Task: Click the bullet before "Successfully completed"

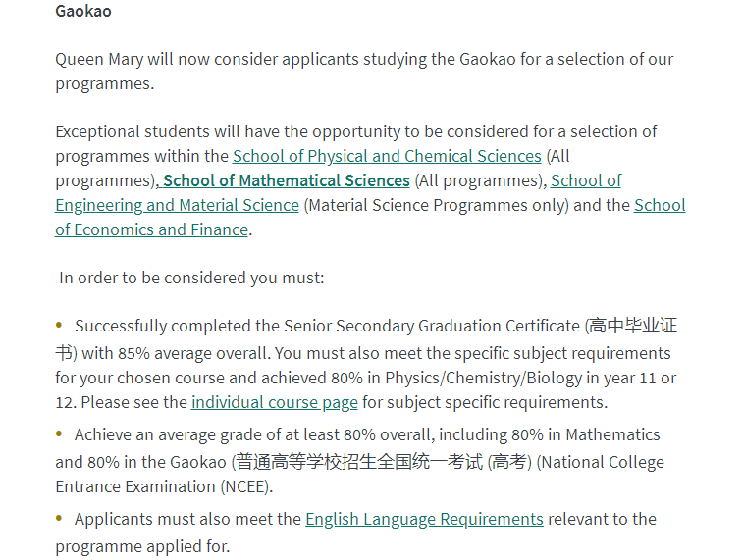Action: tap(59, 325)
